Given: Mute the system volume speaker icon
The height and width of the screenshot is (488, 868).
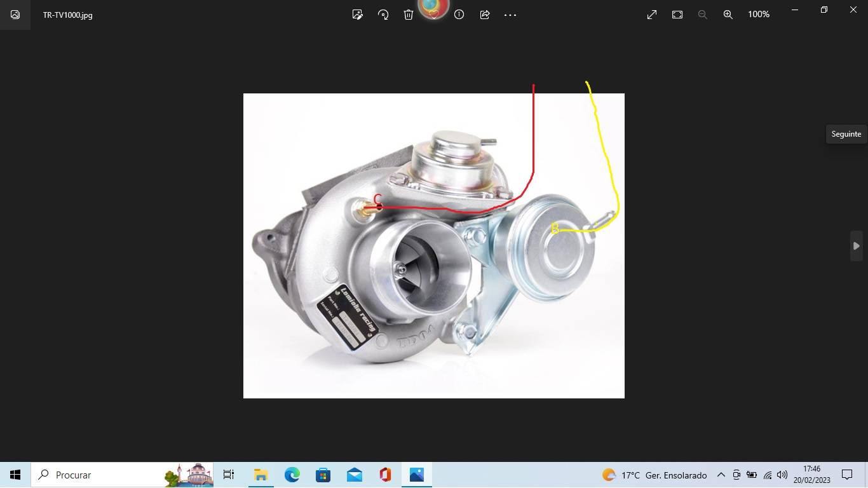Looking at the screenshot, I should pyautogui.click(x=782, y=475).
